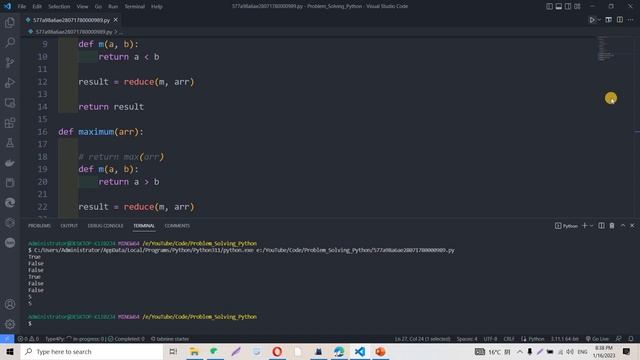
Task: Select the Terminal panel tab
Action: pos(144,226)
